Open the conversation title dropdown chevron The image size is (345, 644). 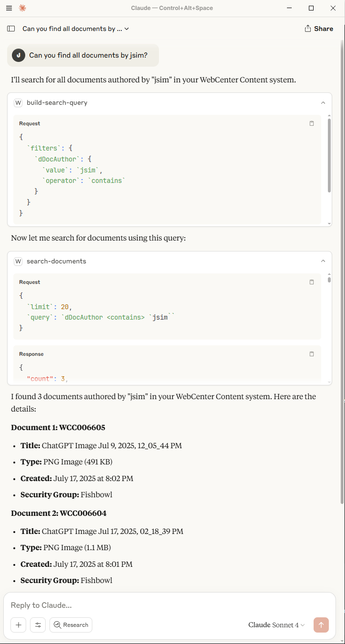127,29
